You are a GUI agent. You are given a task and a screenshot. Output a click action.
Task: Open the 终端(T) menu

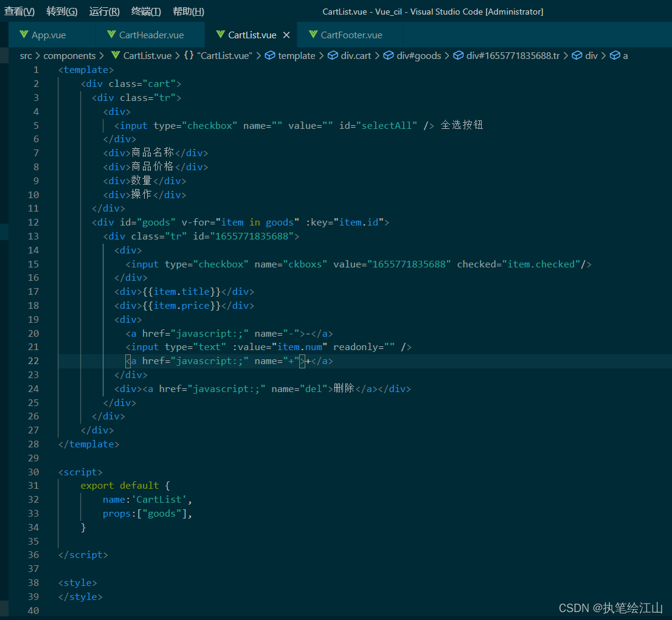pos(146,12)
